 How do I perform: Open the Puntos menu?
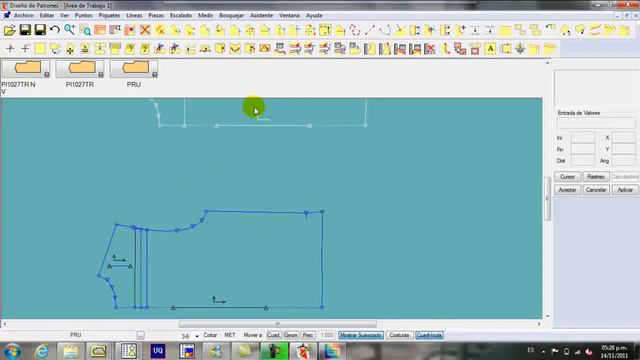point(83,15)
